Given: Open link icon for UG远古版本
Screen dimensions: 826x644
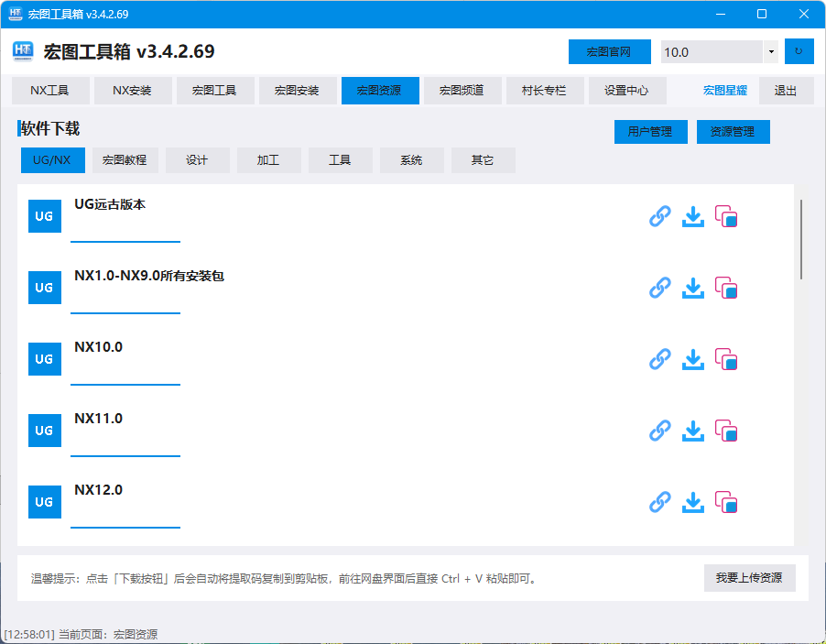Looking at the screenshot, I should (659, 216).
